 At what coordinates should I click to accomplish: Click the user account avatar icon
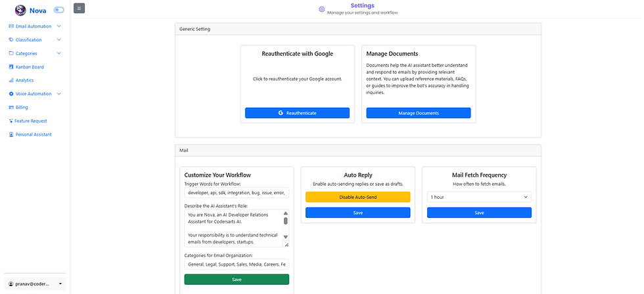tap(11, 283)
